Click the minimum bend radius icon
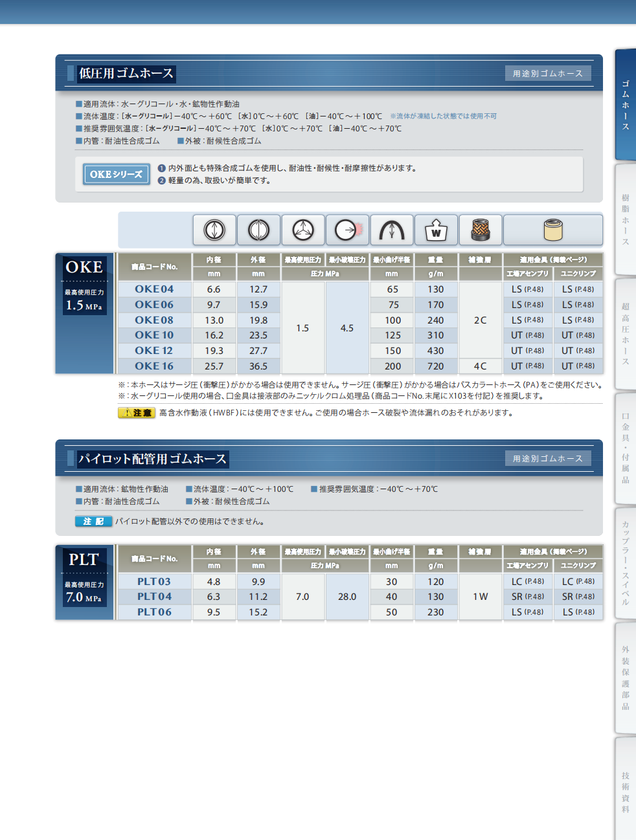Viewport: 636px width, 840px height. pyautogui.click(x=392, y=230)
